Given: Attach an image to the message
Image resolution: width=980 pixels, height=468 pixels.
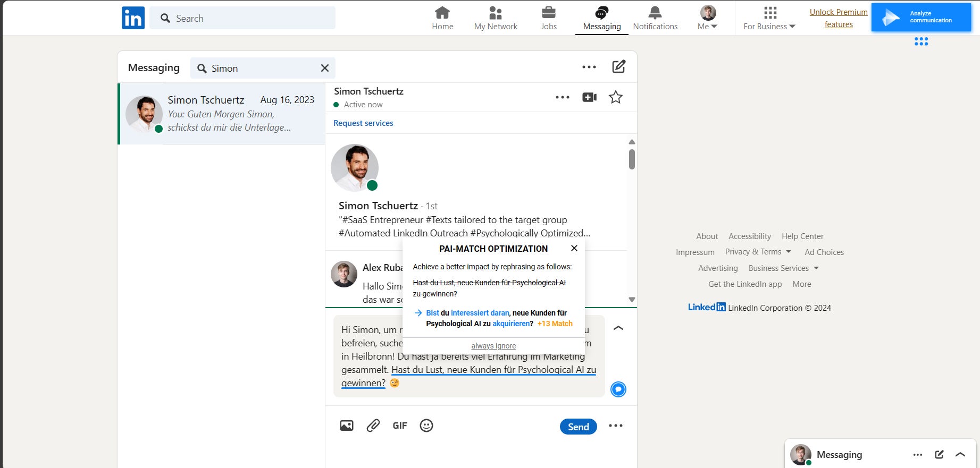Looking at the screenshot, I should (x=346, y=426).
